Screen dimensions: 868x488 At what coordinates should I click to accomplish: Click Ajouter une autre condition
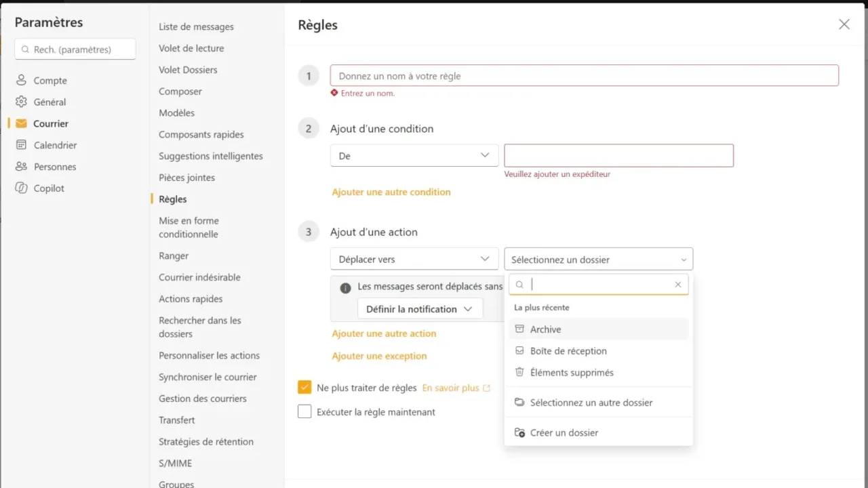(391, 192)
